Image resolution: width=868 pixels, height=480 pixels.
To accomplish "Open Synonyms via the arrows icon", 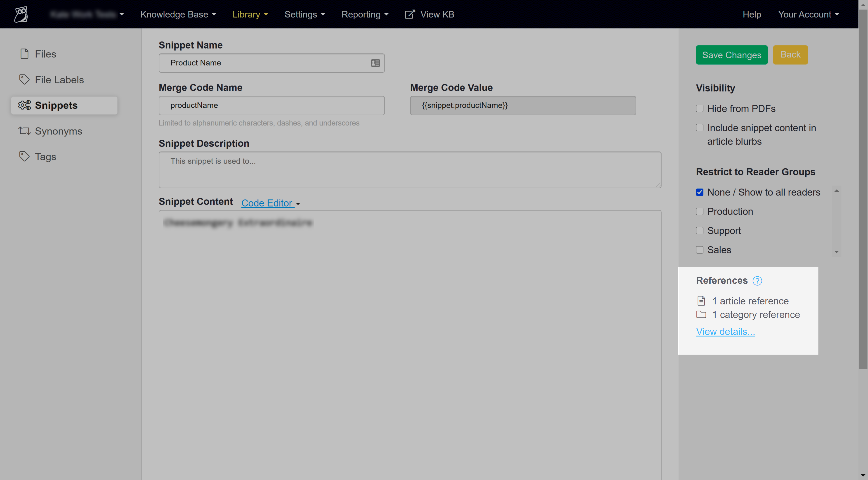I will tap(24, 131).
